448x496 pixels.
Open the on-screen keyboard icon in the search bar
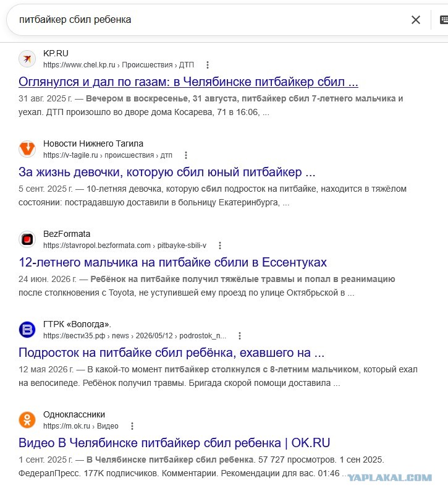[444, 20]
